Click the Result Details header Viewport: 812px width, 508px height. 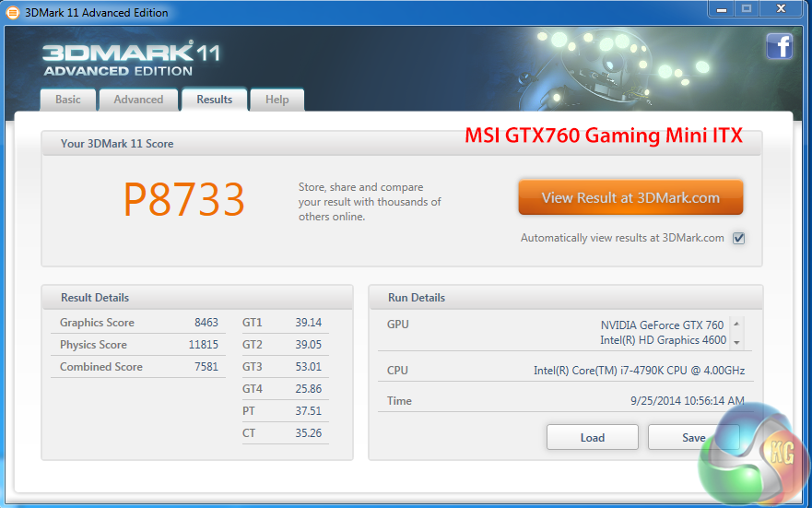coord(95,298)
